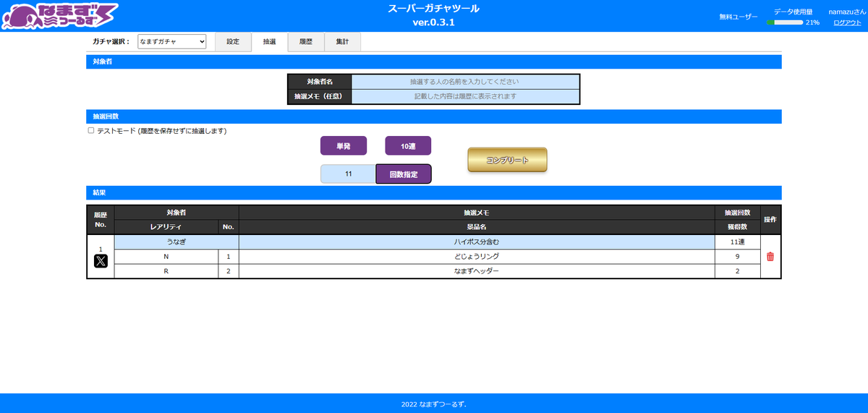Click the namazuさん username
Image resolution: width=868 pixels, height=413 pixels.
point(846,12)
